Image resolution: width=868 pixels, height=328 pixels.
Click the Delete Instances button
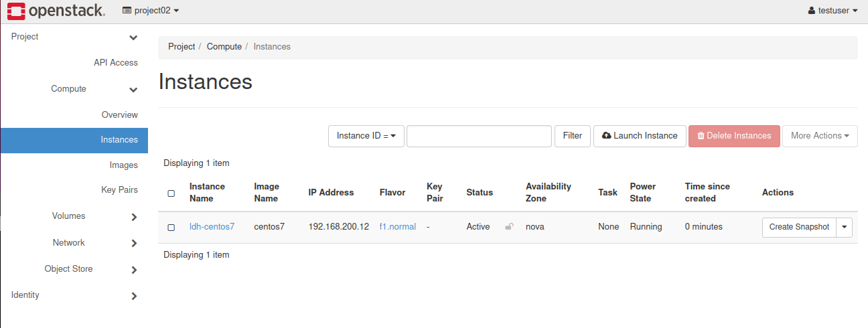[x=734, y=136]
